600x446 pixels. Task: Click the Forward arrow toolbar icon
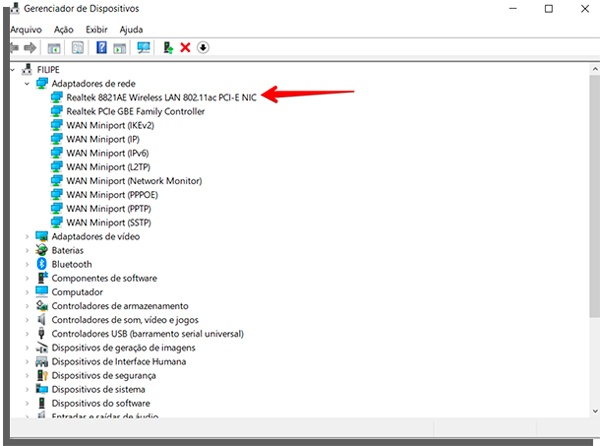pyautogui.click(x=30, y=48)
